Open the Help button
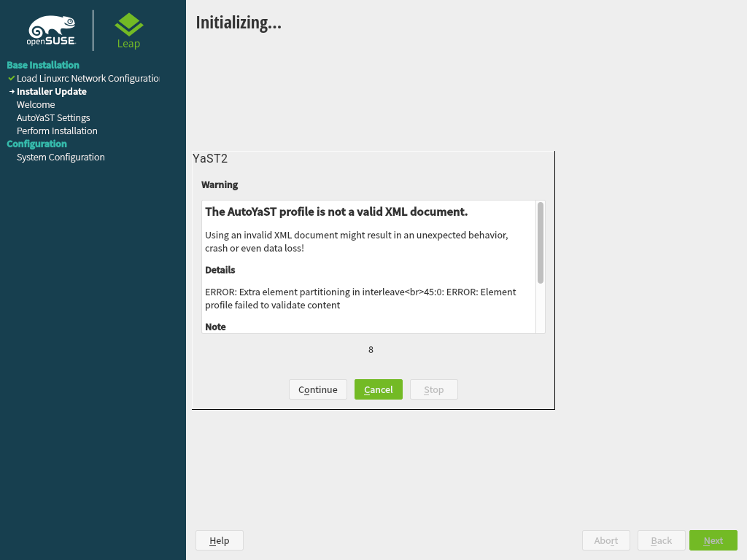Screen dimensions: 747x560 click(219, 540)
